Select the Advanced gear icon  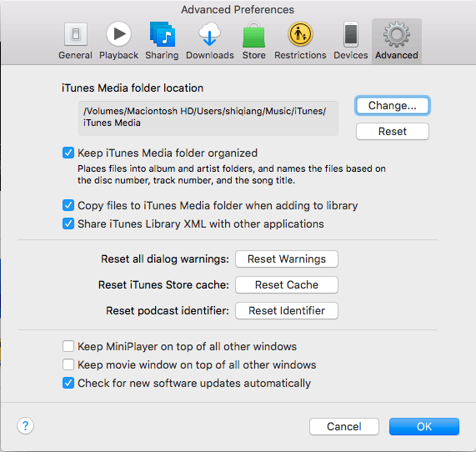click(397, 34)
